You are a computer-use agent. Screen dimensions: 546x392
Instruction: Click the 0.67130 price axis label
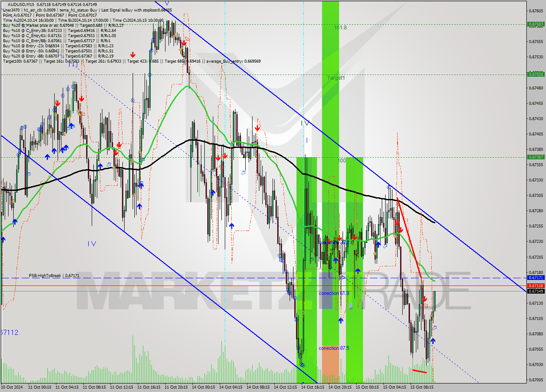click(536, 303)
